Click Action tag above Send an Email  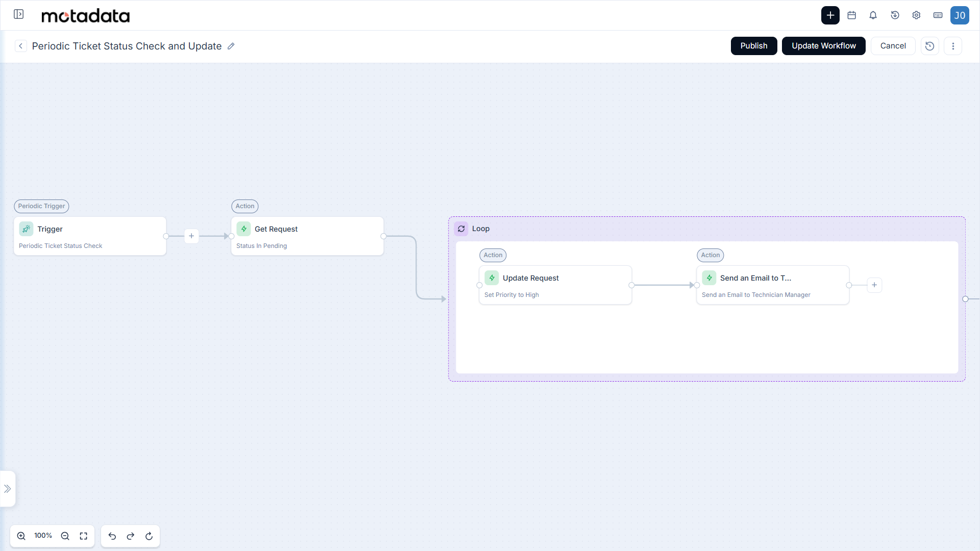pos(710,255)
